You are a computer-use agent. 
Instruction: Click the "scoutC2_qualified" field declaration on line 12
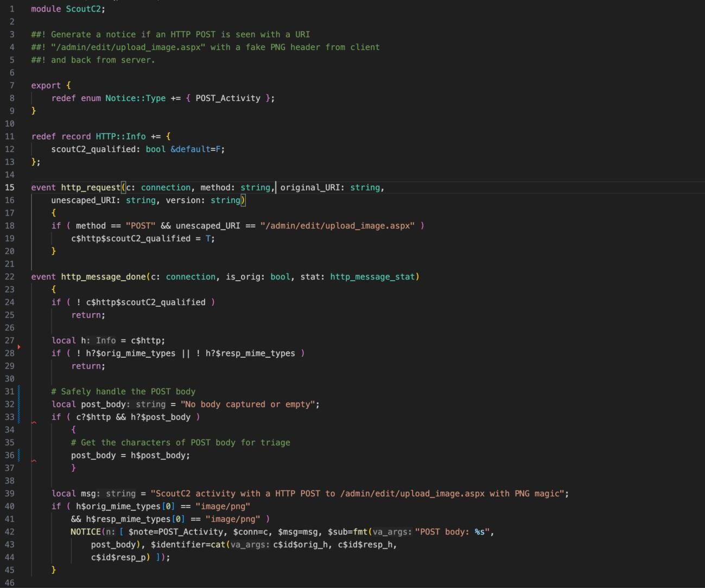93,149
